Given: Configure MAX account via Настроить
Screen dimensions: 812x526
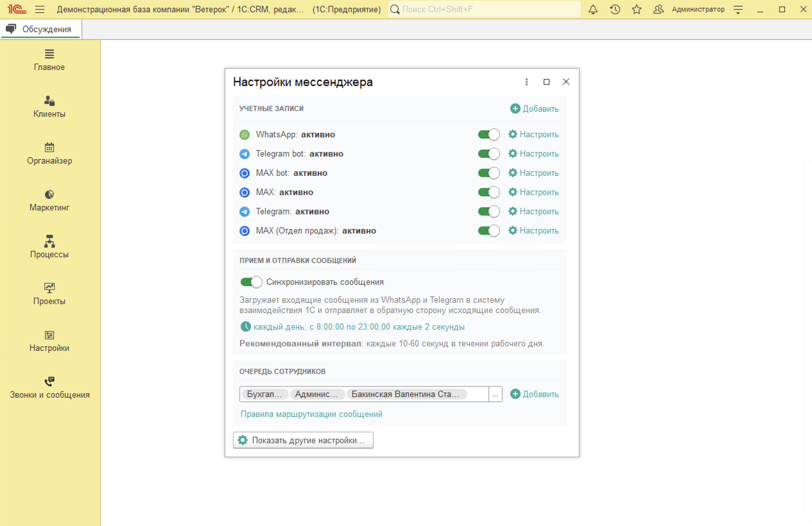Looking at the screenshot, I should [x=533, y=192].
